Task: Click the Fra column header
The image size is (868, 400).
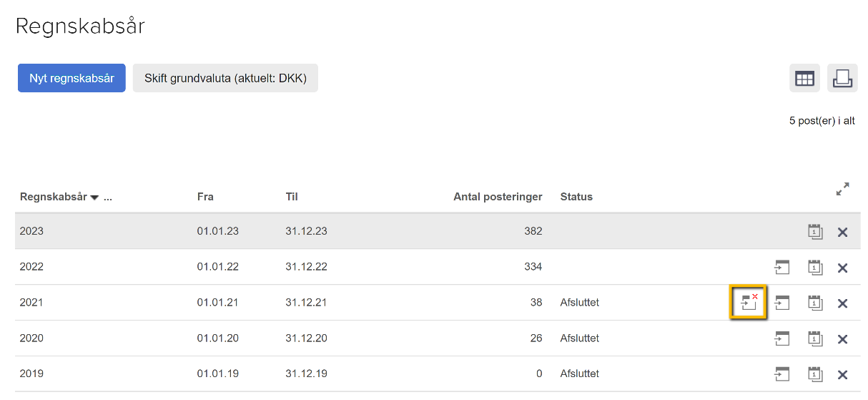Action: pos(205,197)
